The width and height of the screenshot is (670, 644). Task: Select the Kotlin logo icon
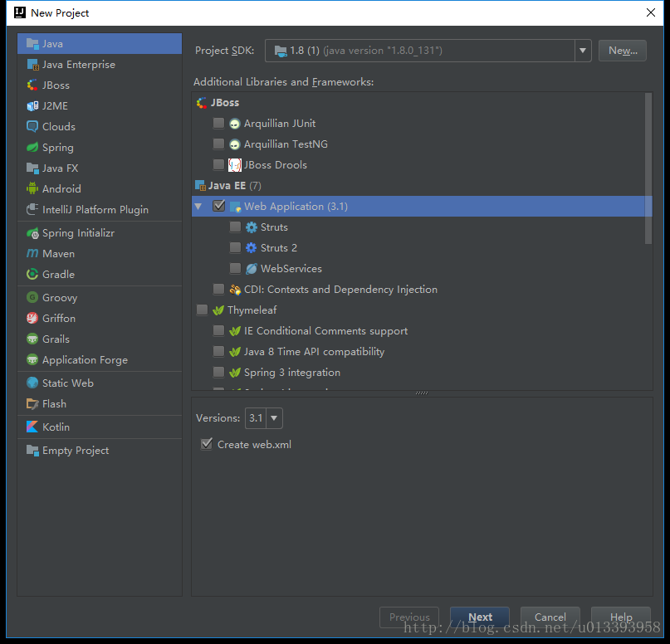[32, 427]
